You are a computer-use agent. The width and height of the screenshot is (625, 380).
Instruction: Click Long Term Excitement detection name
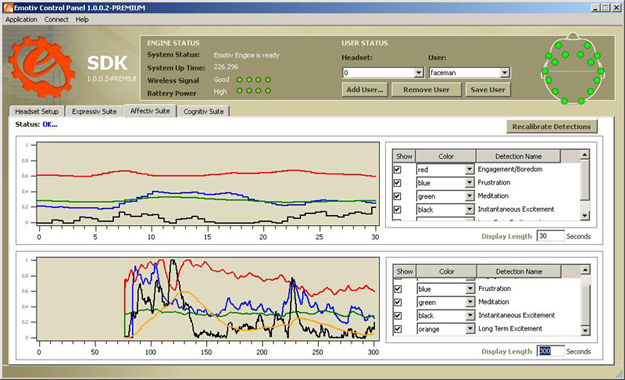click(x=510, y=329)
